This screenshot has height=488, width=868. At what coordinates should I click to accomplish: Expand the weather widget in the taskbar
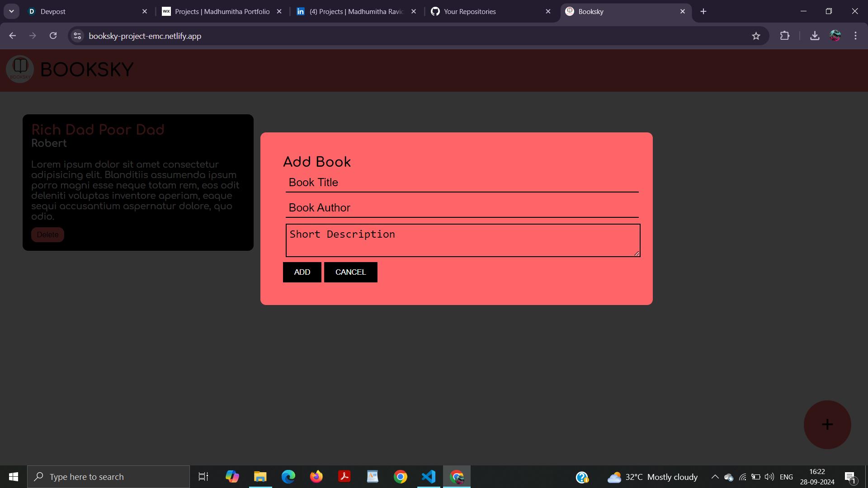click(x=651, y=476)
